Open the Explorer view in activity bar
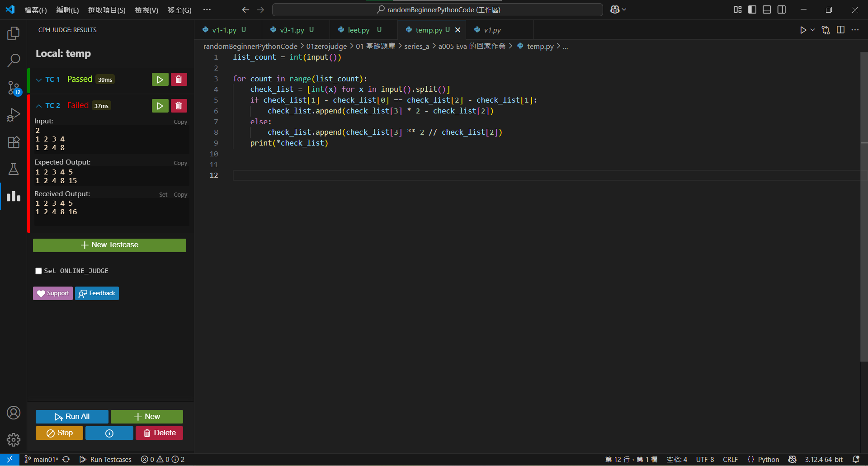Image resolution: width=868 pixels, height=466 pixels. coord(14,33)
